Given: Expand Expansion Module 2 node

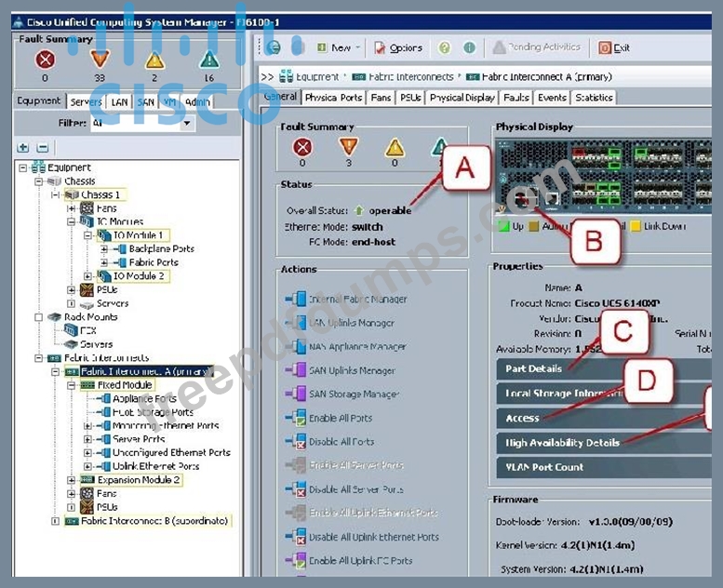Looking at the screenshot, I should click(71, 480).
